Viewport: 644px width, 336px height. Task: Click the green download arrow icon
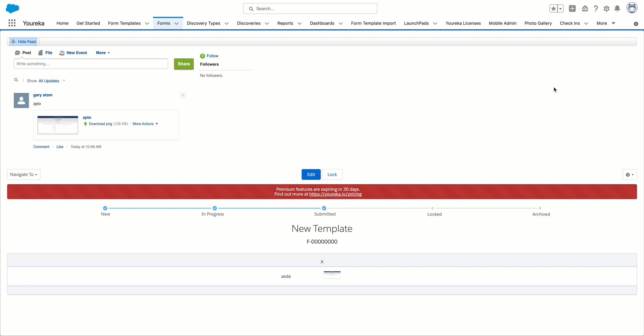(x=85, y=124)
